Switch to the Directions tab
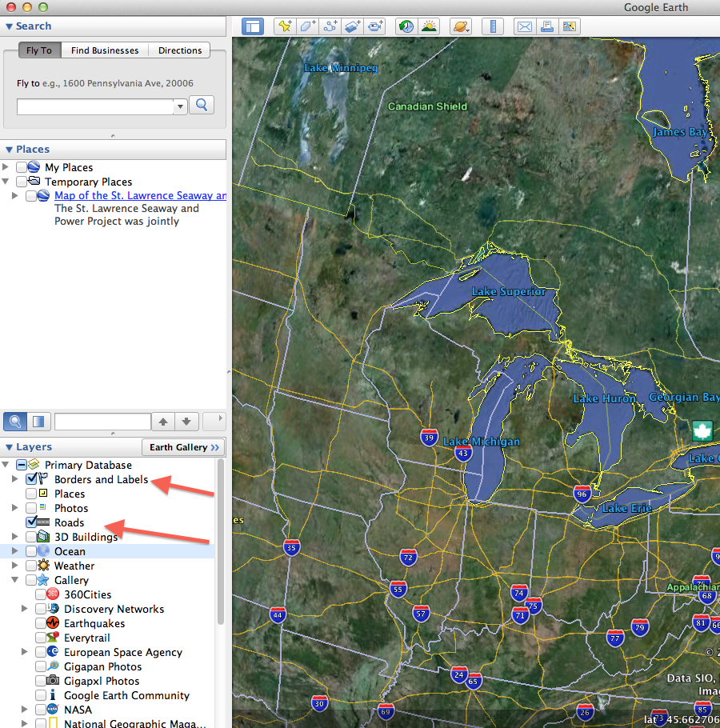720x728 pixels. [180, 50]
